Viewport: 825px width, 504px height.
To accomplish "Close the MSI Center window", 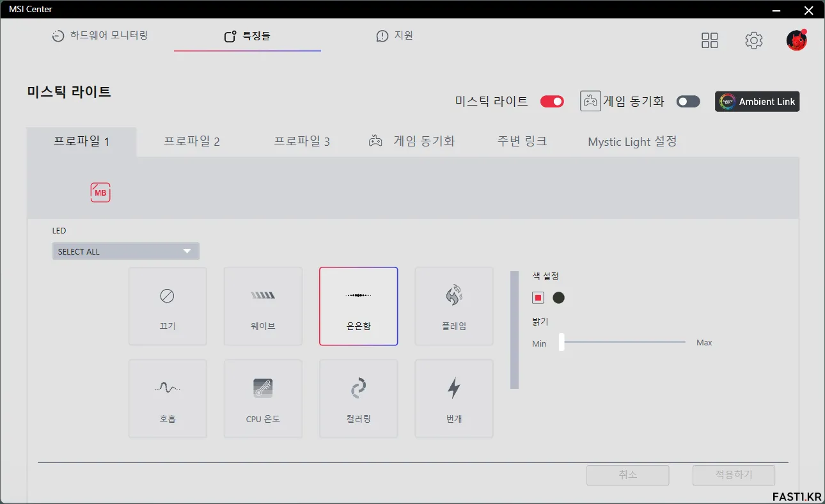I will click(808, 10).
